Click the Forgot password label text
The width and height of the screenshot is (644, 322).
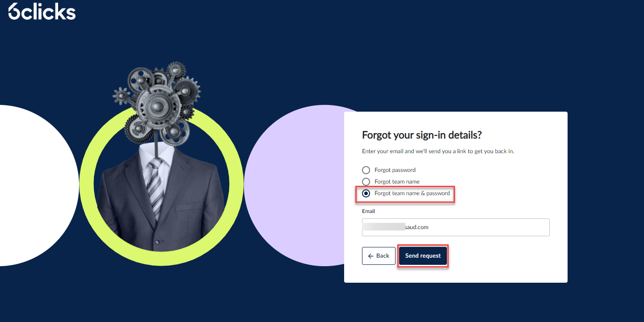[x=395, y=170]
